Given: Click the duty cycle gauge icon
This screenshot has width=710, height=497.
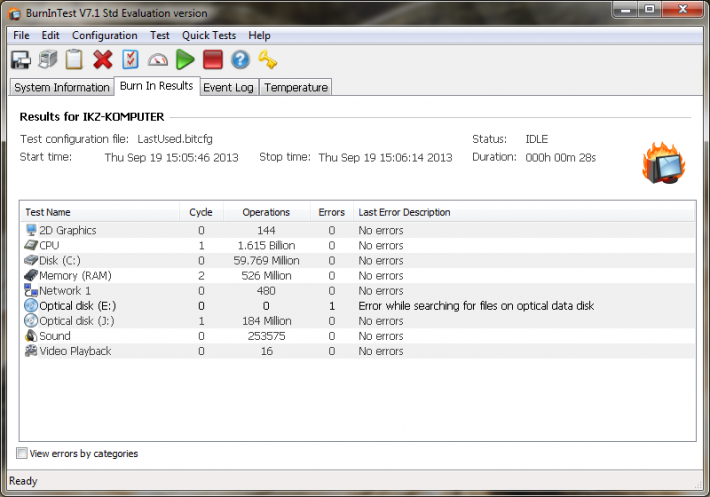Looking at the screenshot, I should (158, 60).
